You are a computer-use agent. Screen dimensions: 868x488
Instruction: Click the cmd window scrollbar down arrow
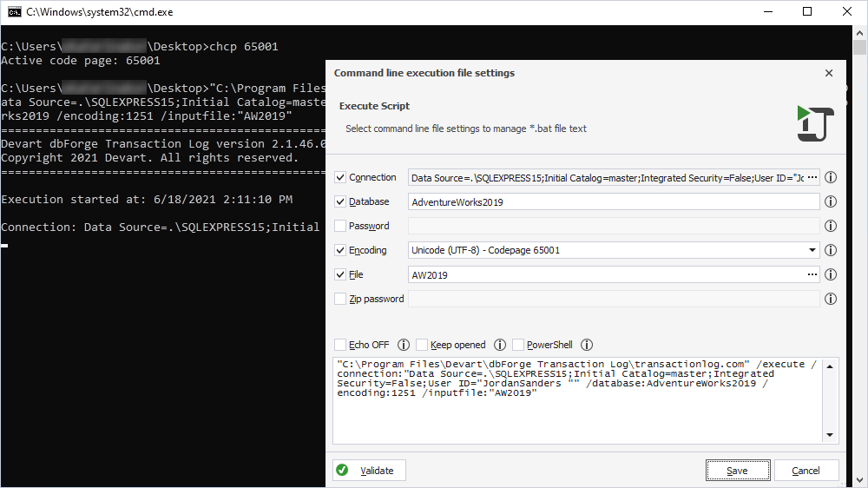point(859,480)
